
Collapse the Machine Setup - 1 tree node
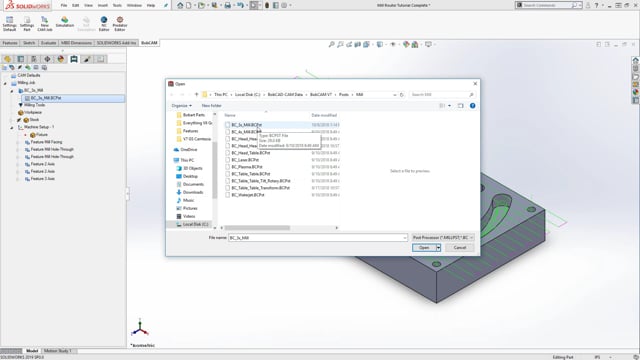[x=12, y=127]
